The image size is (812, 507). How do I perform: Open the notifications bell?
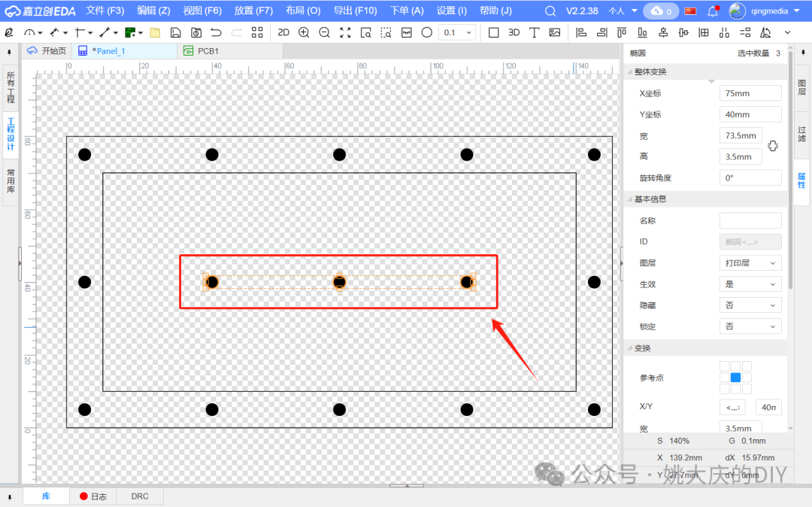(x=713, y=11)
